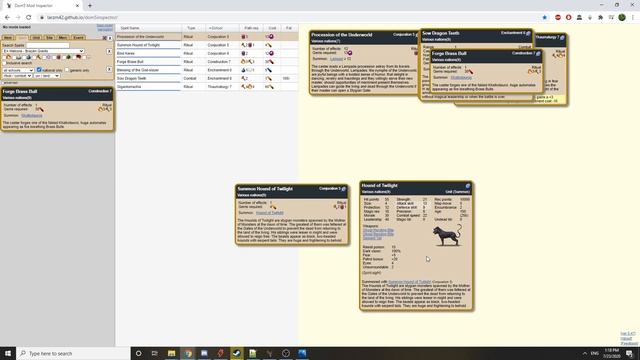Viewport: 640px width, 360px height.
Task: Bookmark this page with star icon
Action: (544, 18)
